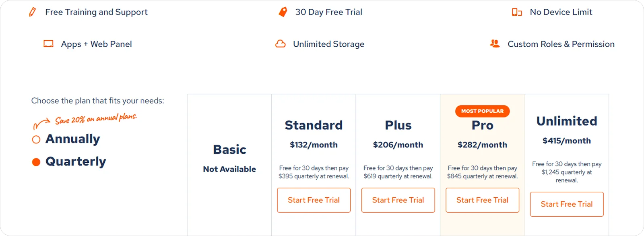Select the devices icon next to No Device Limit
Image resolution: width=644 pixels, height=236 pixels.
click(x=516, y=12)
